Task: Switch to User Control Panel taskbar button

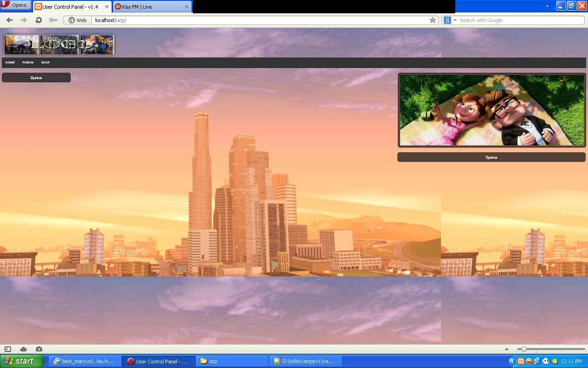Action: (159, 361)
